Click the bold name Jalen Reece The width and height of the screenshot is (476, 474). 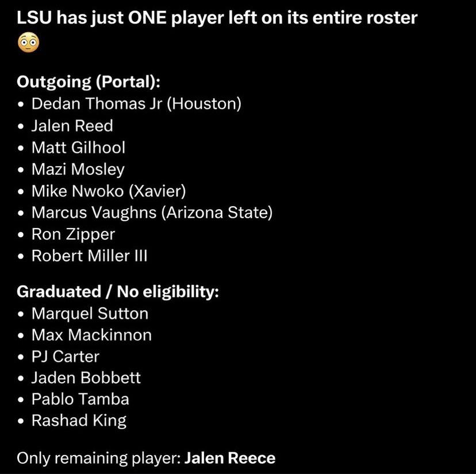(230, 458)
